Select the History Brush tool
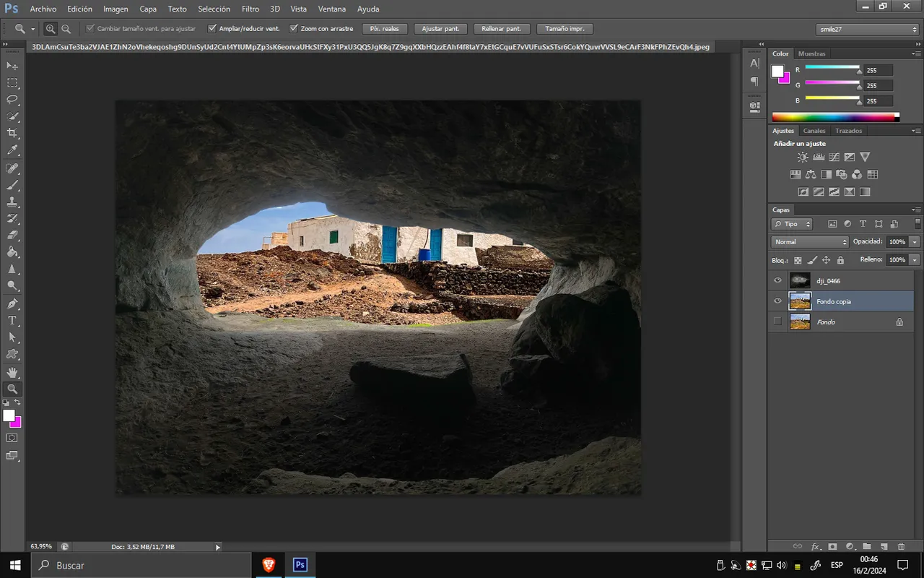 click(12, 219)
